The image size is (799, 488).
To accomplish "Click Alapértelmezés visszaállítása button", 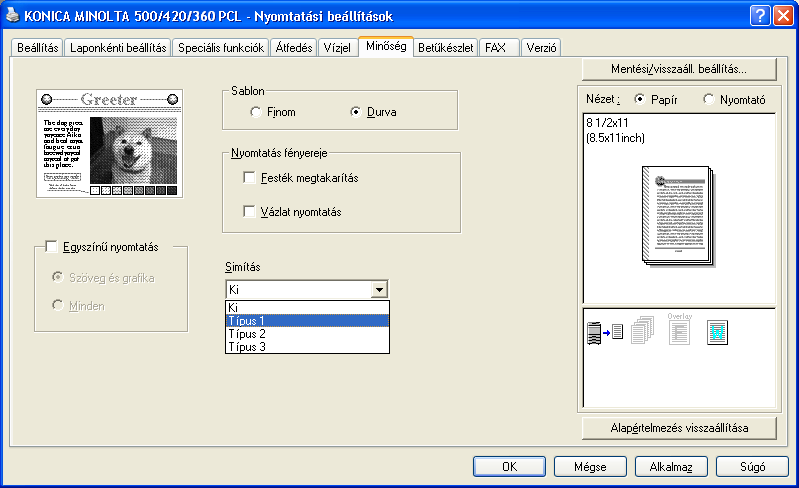I will [x=679, y=428].
